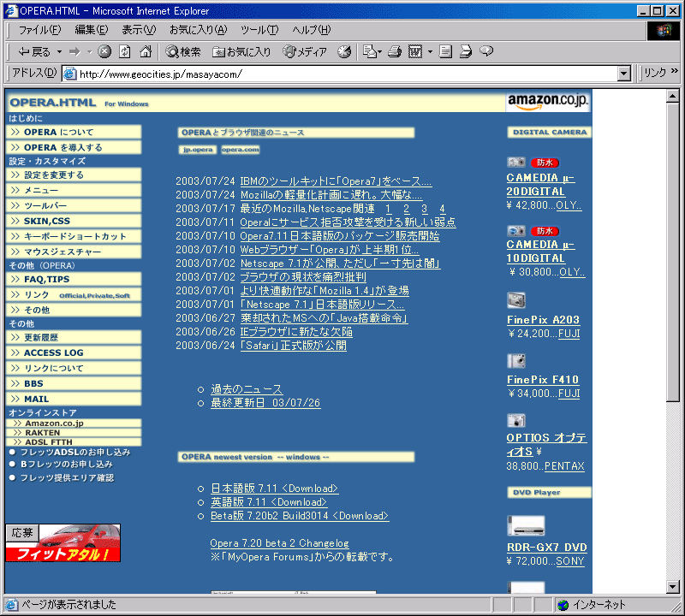
Task: Open the History toolbar icon
Action: coord(344,52)
